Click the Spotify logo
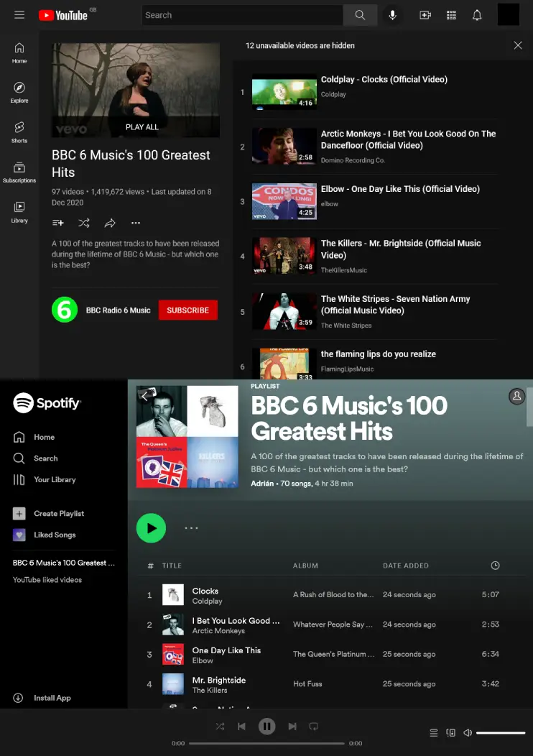 point(47,402)
